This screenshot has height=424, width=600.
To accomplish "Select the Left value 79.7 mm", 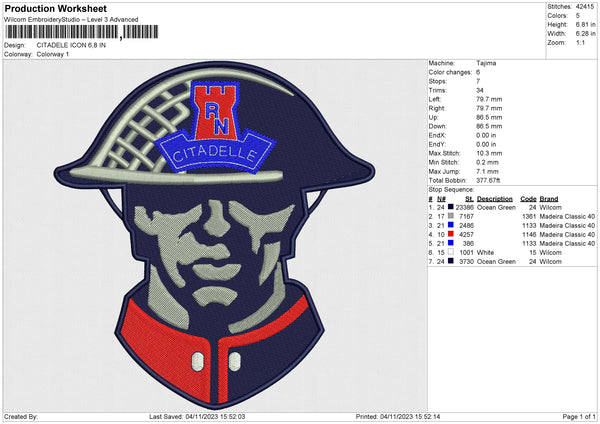I will pos(489,99).
